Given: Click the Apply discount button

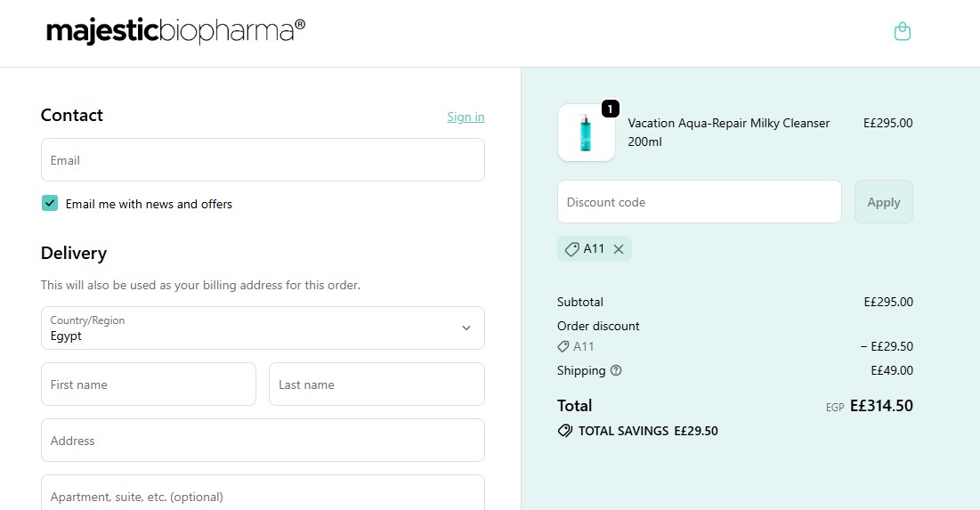Looking at the screenshot, I should pos(883,202).
